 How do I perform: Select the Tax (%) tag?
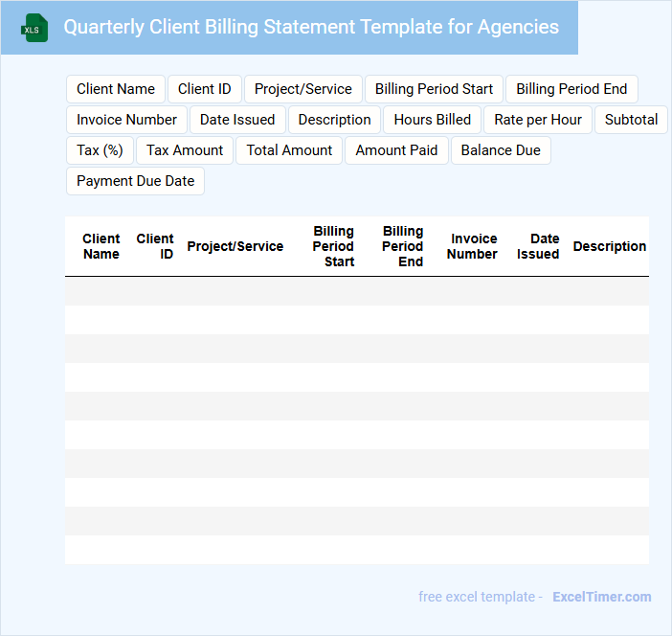click(100, 150)
